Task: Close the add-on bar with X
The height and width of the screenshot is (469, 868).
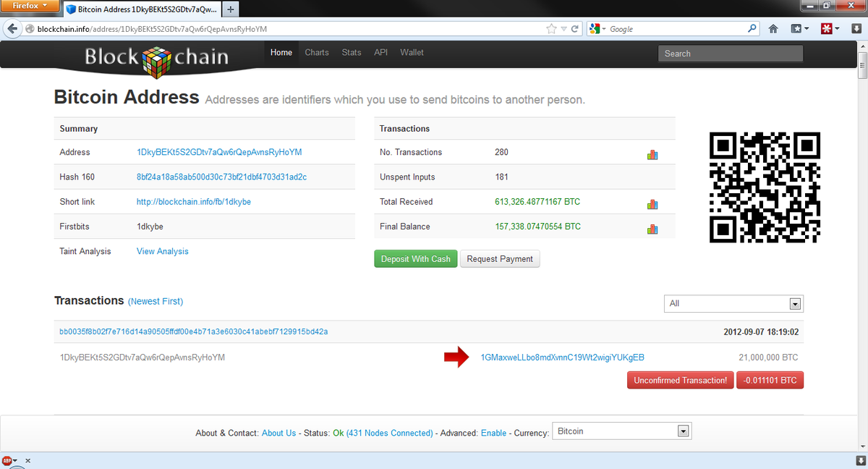Action: pyautogui.click(x=27, y=460)
